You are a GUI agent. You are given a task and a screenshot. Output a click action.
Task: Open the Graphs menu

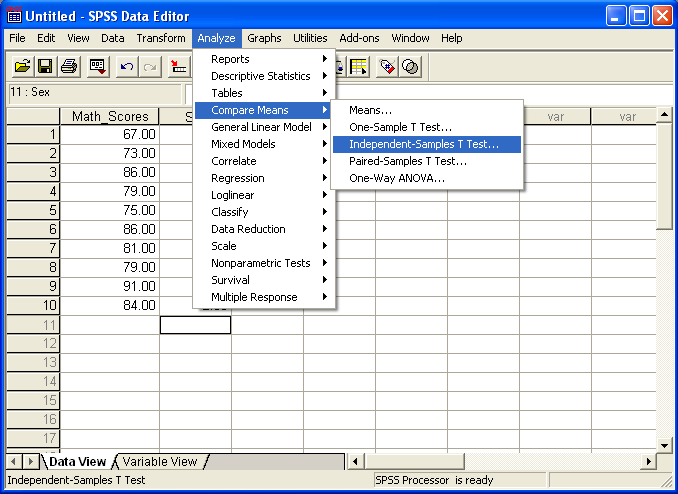(x=264, y=38)
